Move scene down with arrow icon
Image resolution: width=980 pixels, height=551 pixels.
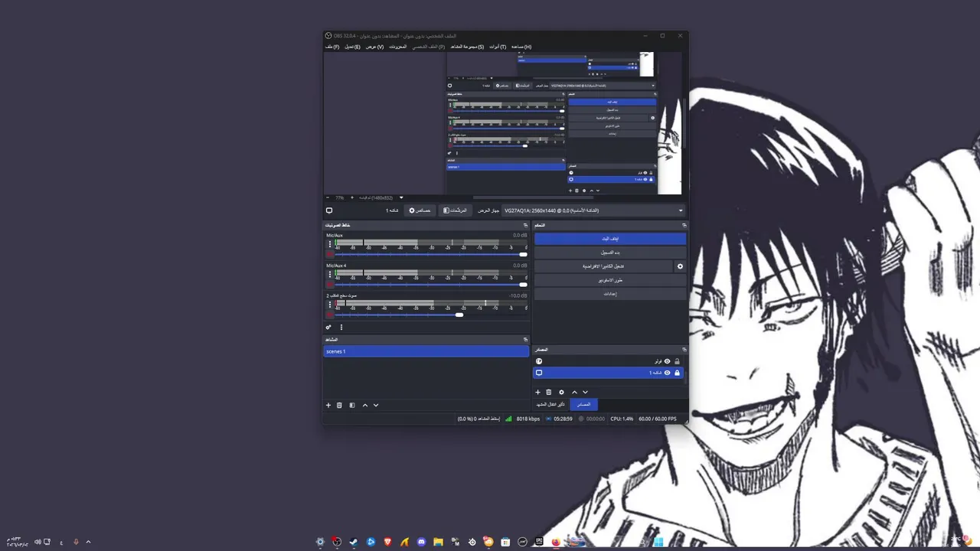coord(376,406)
